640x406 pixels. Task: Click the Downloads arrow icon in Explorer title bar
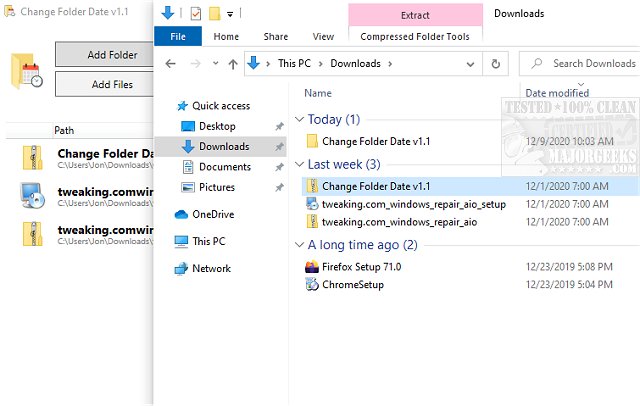pyautogui.click(x=167, y=13)
